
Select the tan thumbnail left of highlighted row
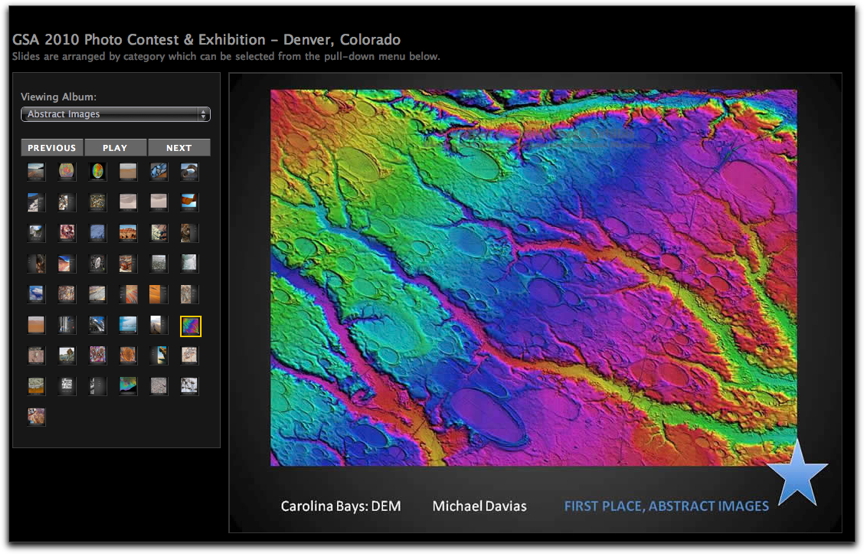(36, 325)
